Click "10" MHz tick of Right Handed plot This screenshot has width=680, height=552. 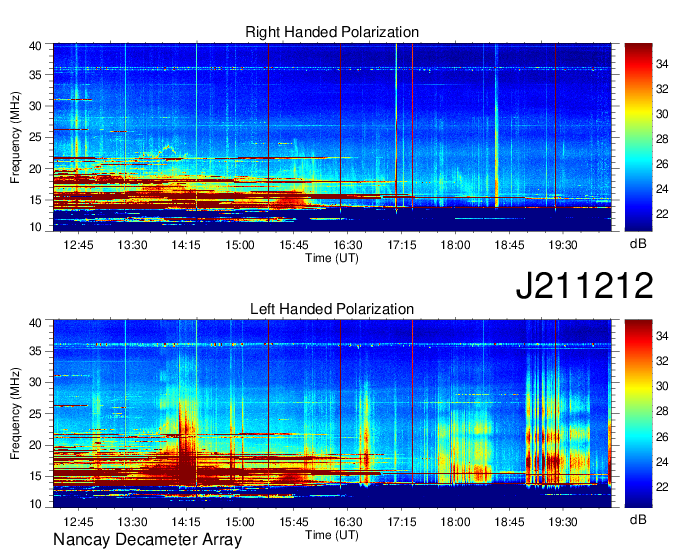coord(35,227)
